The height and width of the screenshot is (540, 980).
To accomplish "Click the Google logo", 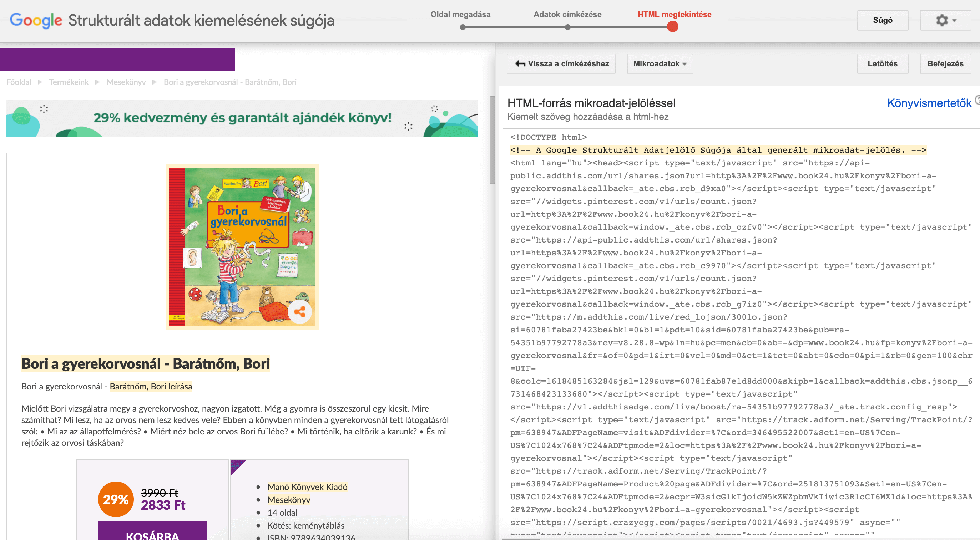I will (36, 20).
